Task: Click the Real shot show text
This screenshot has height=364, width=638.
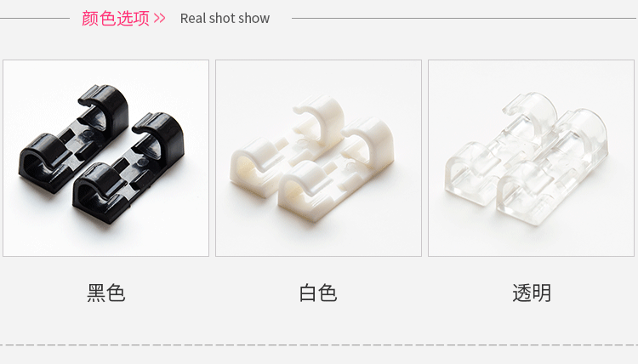Action: point(225,19)
